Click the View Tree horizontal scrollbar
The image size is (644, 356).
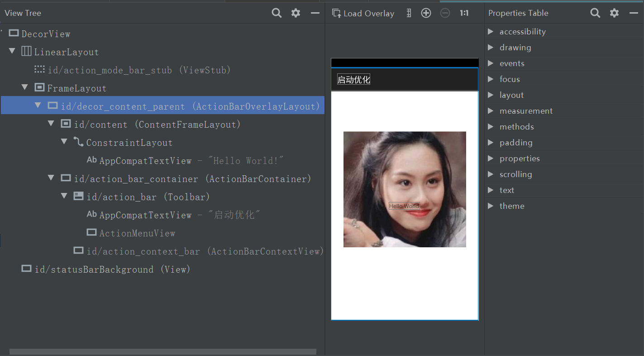163,351
